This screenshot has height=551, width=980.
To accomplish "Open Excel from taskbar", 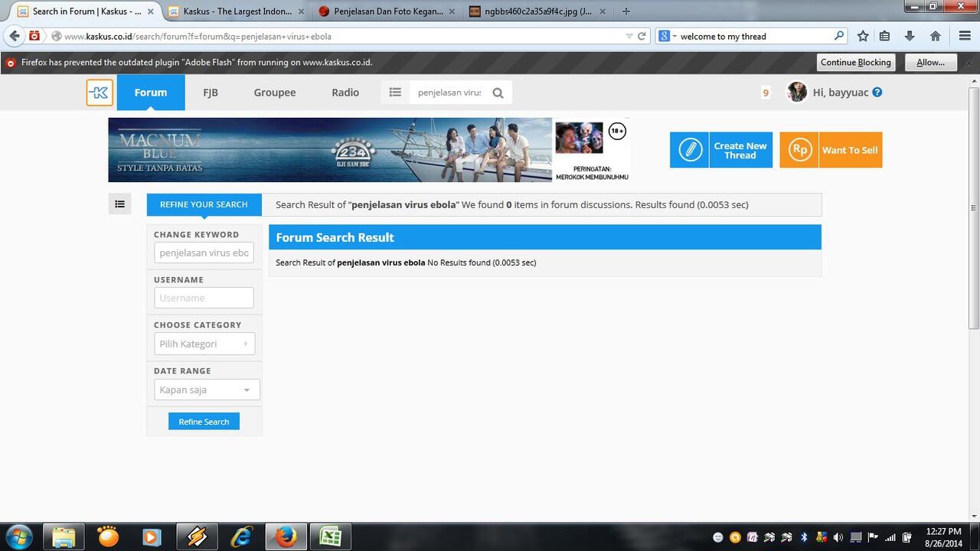I will coord(330,536).
